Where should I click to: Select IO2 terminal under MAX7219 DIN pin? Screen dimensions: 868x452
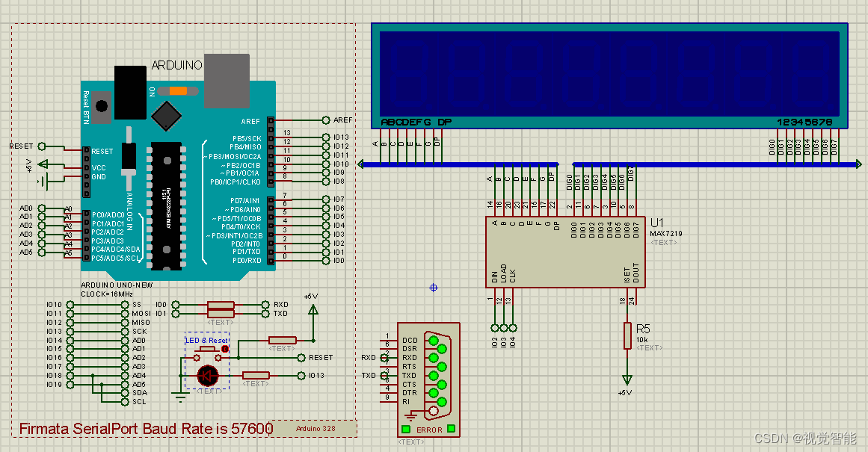[x=495, y=327]
